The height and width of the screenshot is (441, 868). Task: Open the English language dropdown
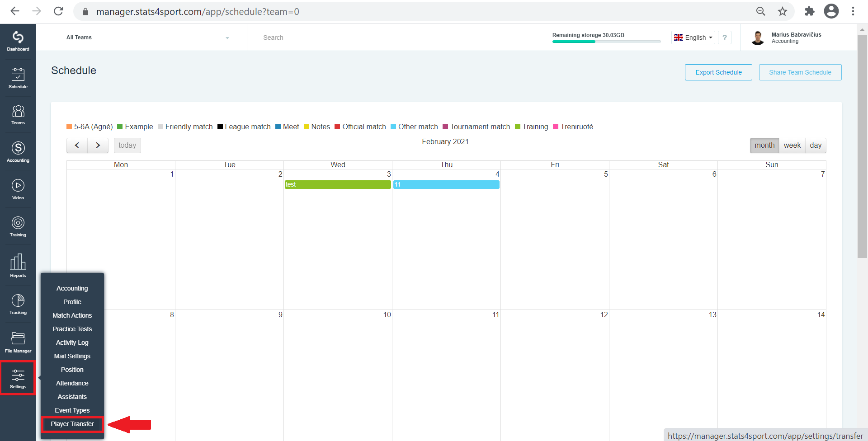pos(693,38)
